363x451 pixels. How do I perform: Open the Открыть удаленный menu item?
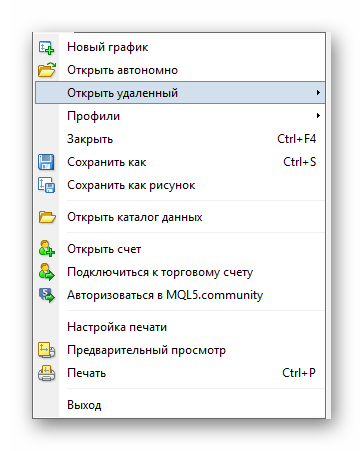180,93
